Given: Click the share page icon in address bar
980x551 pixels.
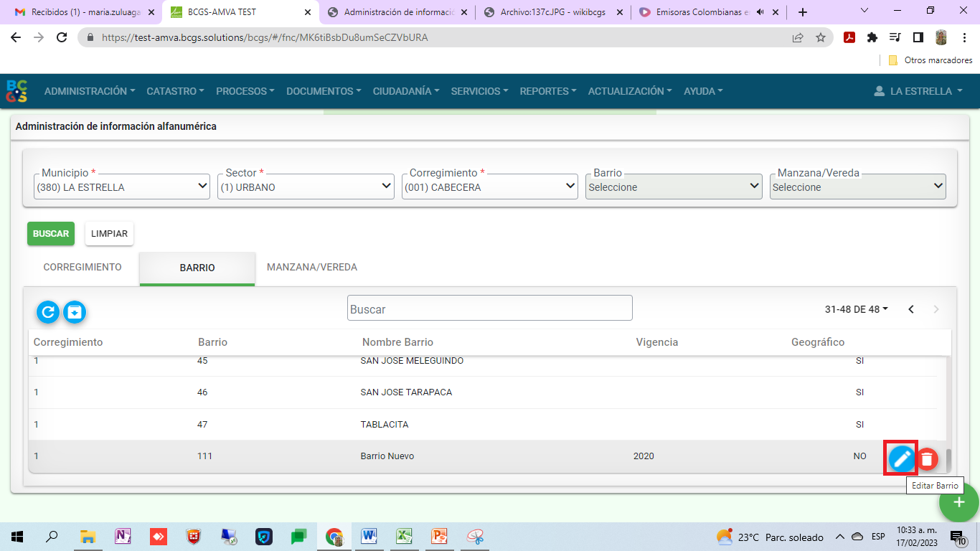Looking at the screenshot, I should (798, 37).
